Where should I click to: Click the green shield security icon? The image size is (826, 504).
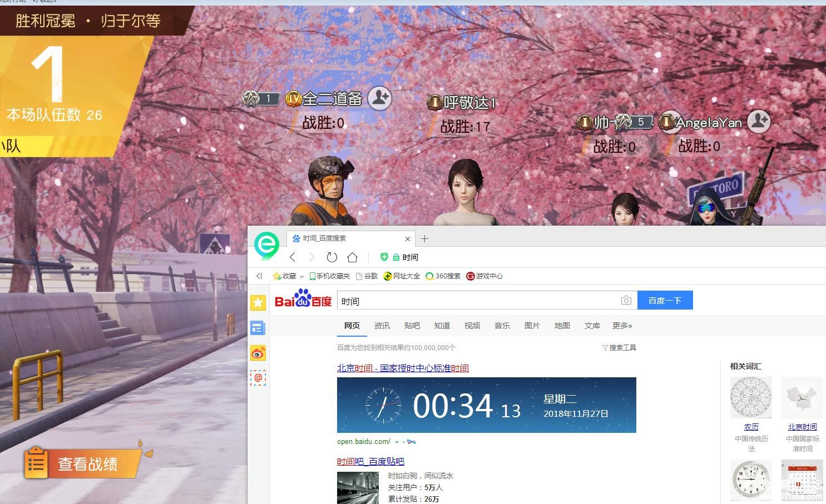pyautogui.click(x=384, y=257)
